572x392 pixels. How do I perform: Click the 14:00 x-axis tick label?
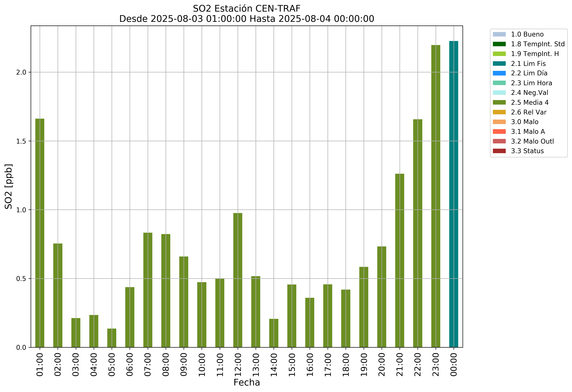pos(274,365)
